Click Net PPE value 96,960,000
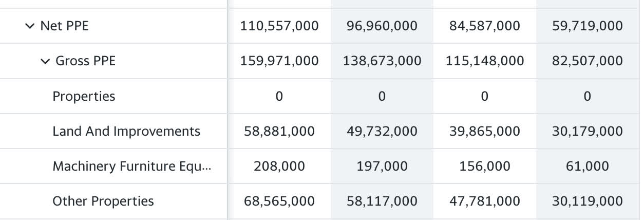The height and width of the screenshot is (220, 644). click(382, 26)
